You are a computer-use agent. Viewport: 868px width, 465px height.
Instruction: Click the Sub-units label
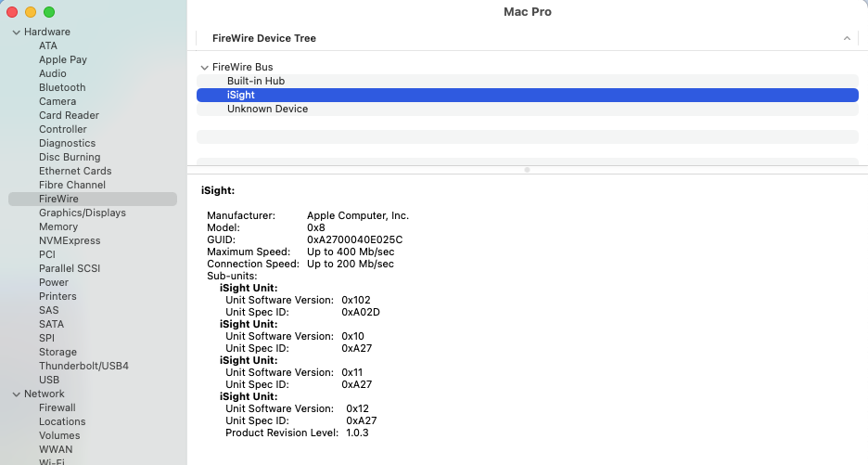click(232, 276)
